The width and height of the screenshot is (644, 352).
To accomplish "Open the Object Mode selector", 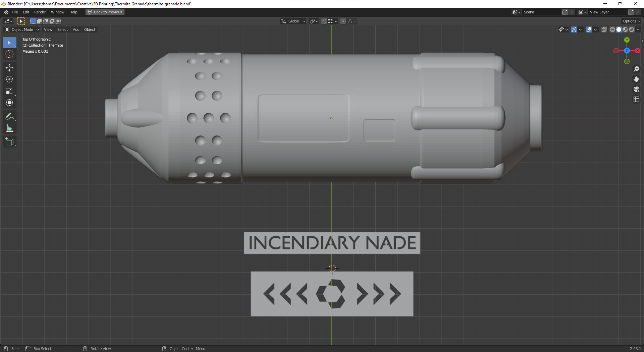I will [22, 30].
